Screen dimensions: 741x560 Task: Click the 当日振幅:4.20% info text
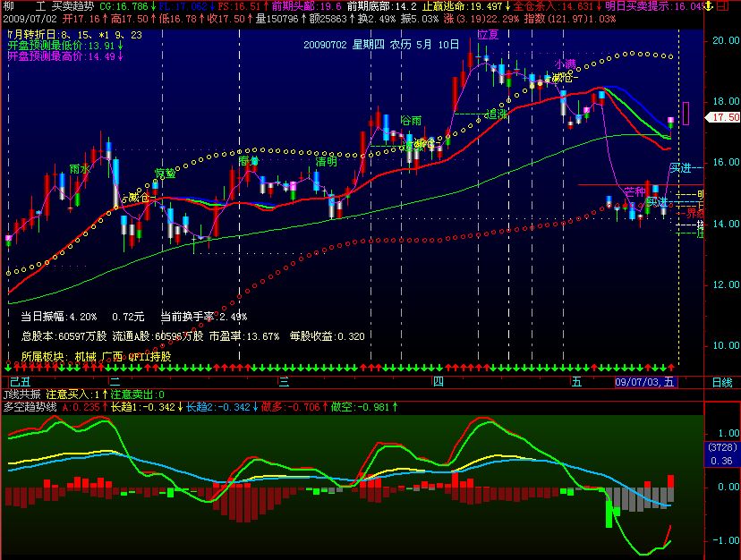[59, 317]
